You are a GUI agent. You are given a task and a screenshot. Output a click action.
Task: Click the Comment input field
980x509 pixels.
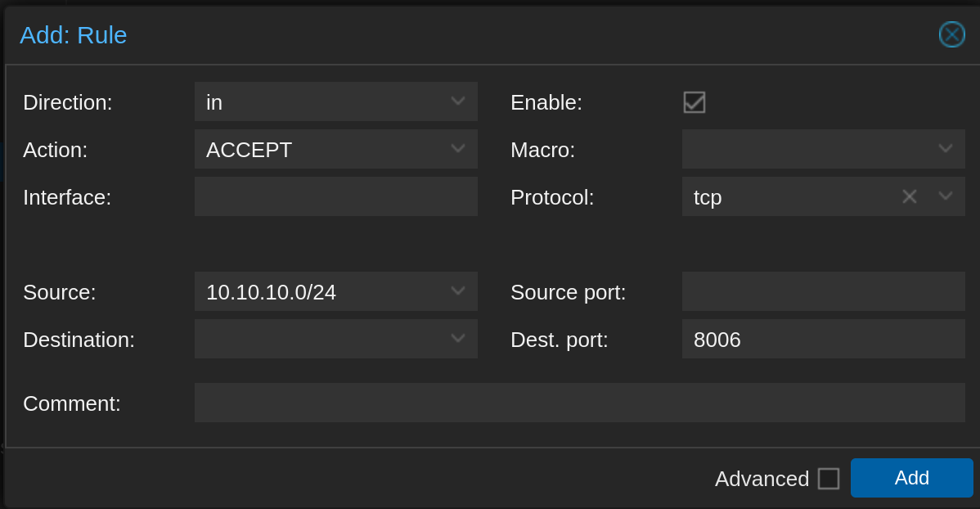click(580, 403)
